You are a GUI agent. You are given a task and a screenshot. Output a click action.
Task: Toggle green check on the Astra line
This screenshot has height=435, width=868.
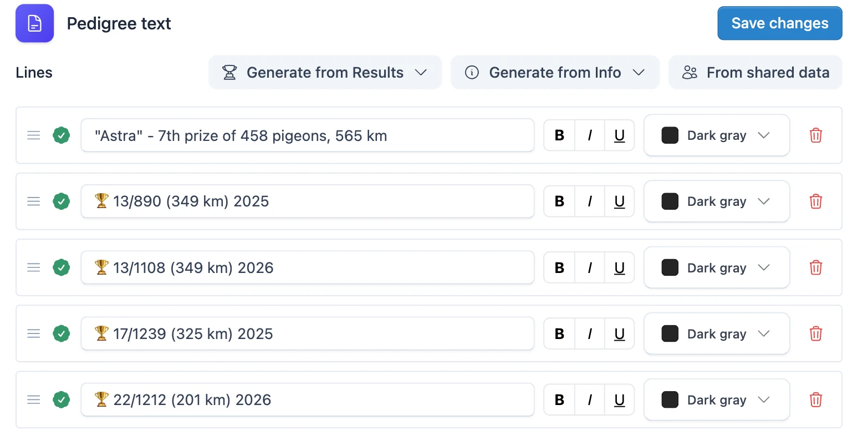click(x=61, y=135)
